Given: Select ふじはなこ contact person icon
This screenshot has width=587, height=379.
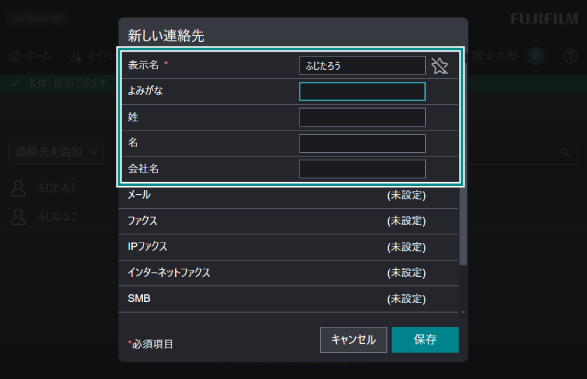Looking at the screenshot, I should (x=18, y=217).
